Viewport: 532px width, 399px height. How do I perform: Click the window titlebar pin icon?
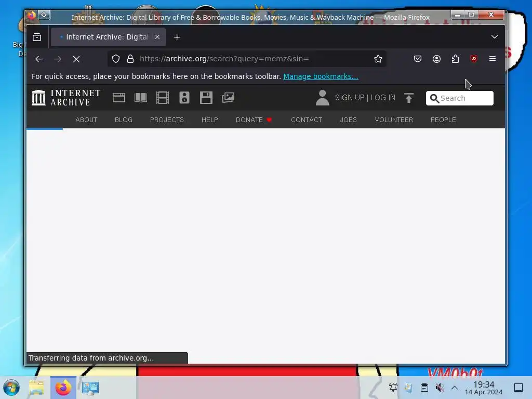44,15
